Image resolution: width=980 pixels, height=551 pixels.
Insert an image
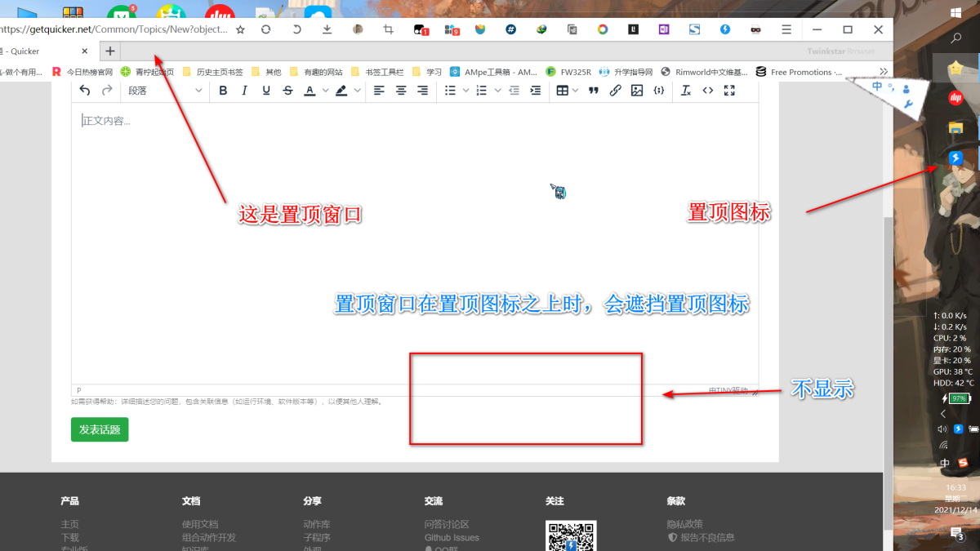pyautogui.click(x=637, y=91)
